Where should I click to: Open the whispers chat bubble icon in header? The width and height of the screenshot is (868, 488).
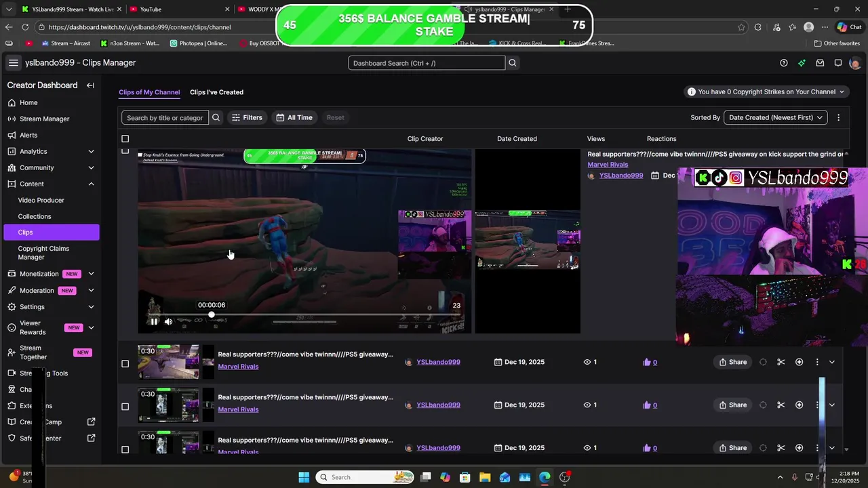point(838,63)
